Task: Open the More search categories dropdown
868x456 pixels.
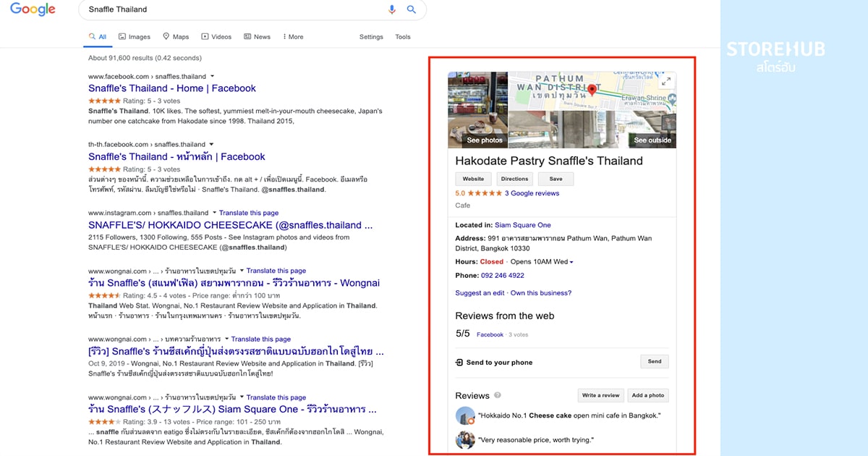Action: coord(292,36)
